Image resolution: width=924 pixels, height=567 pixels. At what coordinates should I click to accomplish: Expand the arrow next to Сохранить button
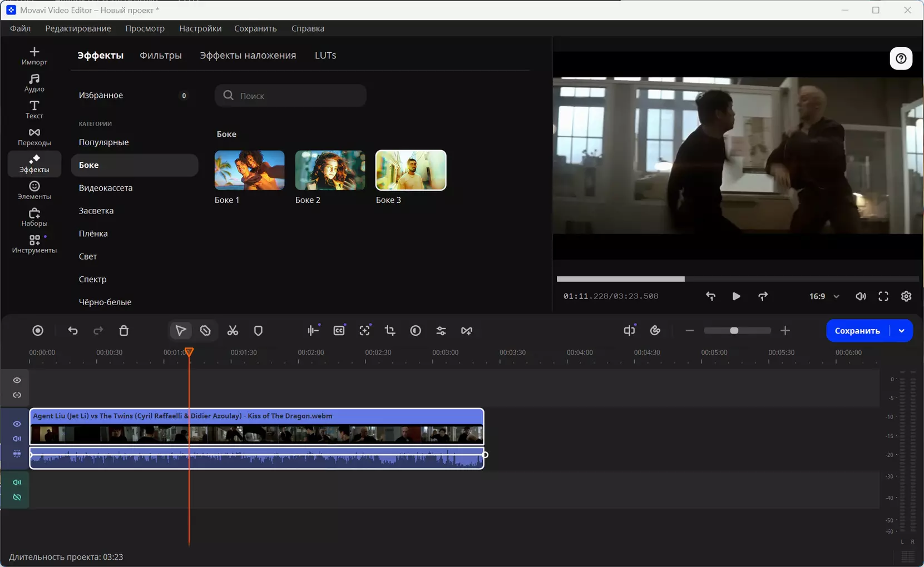pyautogui.click(x=902, y=331)
